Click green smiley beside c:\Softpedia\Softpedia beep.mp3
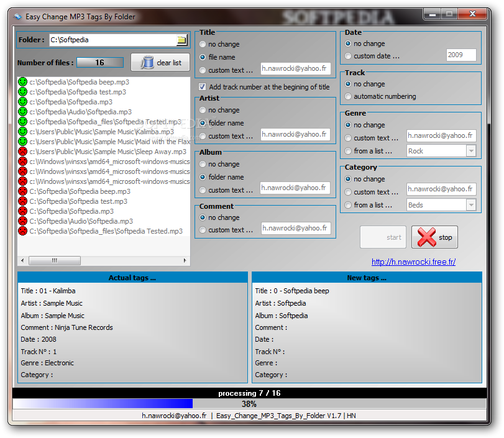This screenshot has width=504, height=438. (x=22, y=82)
